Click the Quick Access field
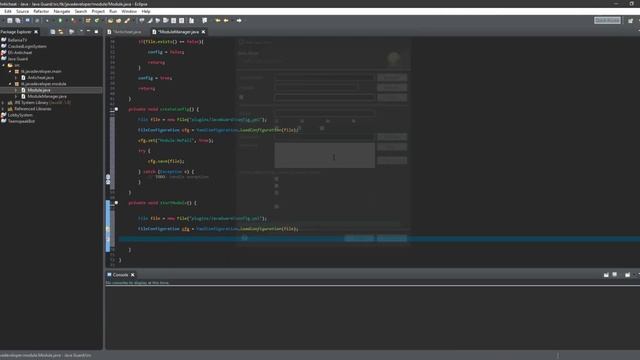 point(607,20)
